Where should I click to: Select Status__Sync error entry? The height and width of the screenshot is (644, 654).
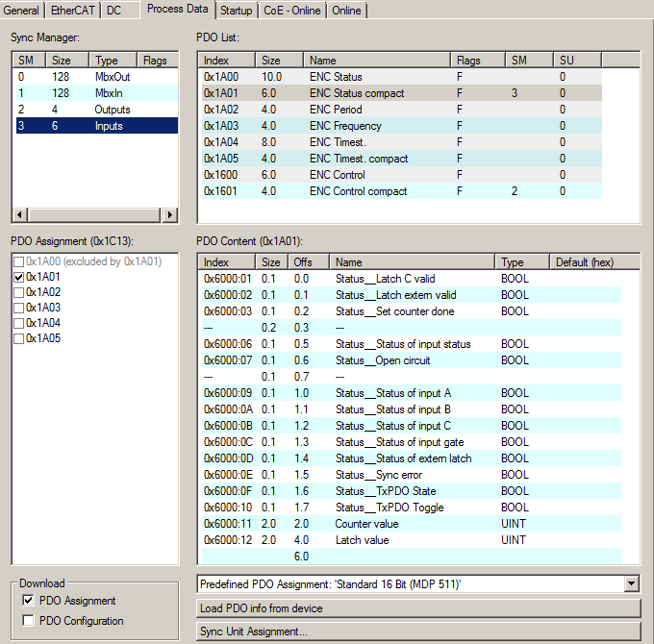[x=412, y=475]
